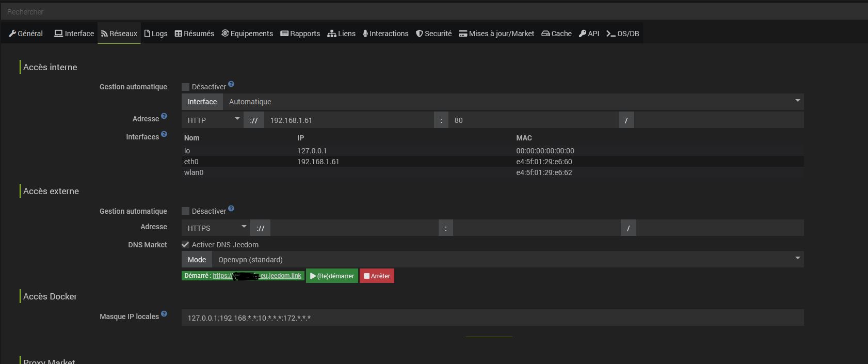Toggle Désactiver checkbox under Accès externe
Viewport: 868px width, 364px height.
186,211
